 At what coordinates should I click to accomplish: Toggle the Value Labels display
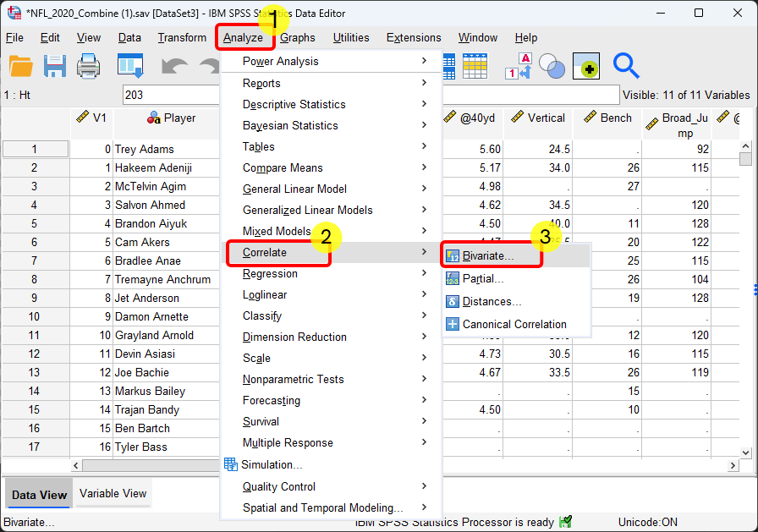click(517, 66)
